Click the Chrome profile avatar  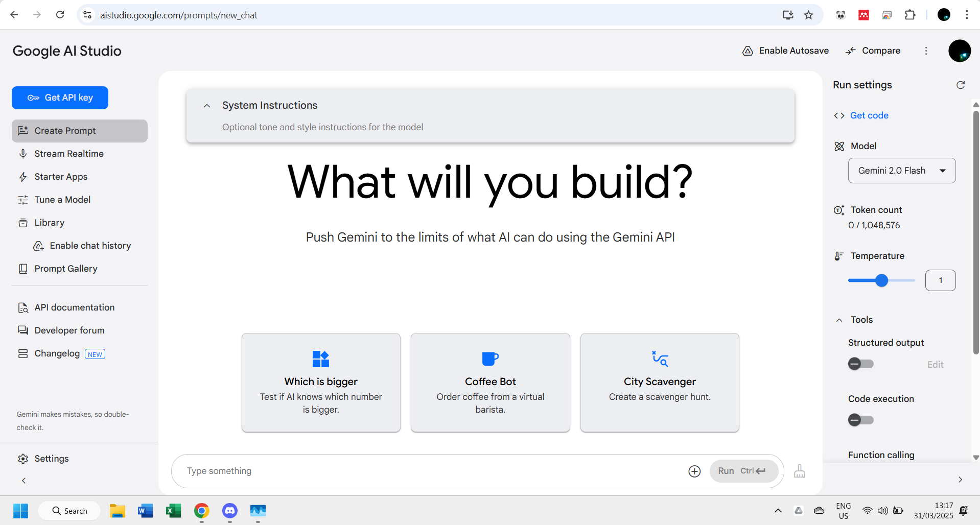click(944, 15)
